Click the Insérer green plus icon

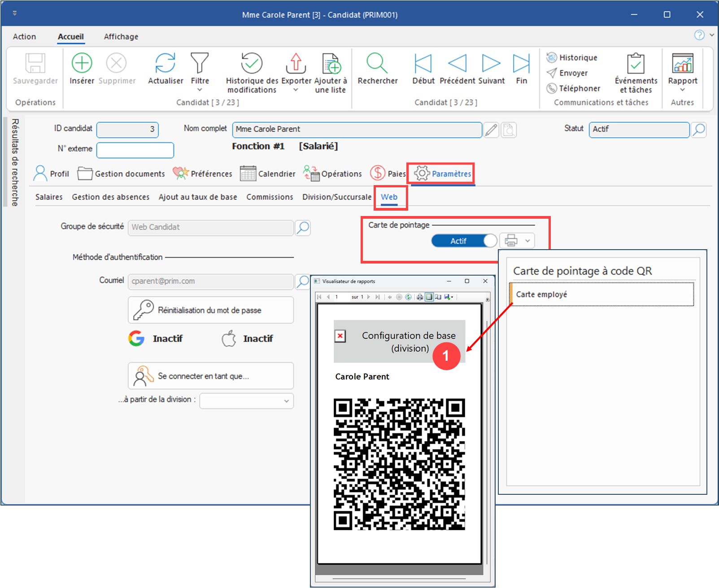pyautogui.click(x=82, y=63)
